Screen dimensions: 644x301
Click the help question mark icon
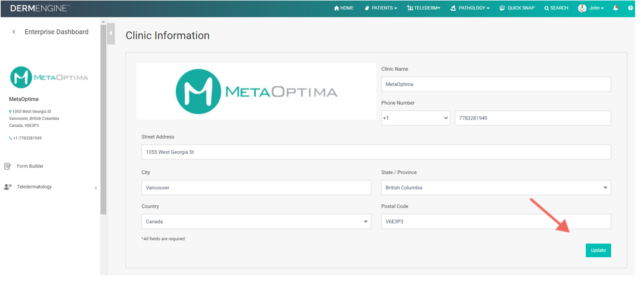630,8
